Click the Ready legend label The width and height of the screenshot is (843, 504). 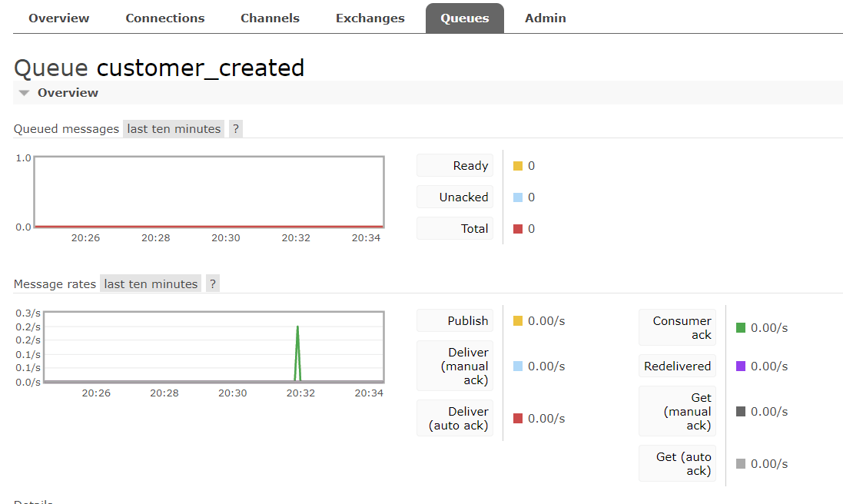click(455, 165)
